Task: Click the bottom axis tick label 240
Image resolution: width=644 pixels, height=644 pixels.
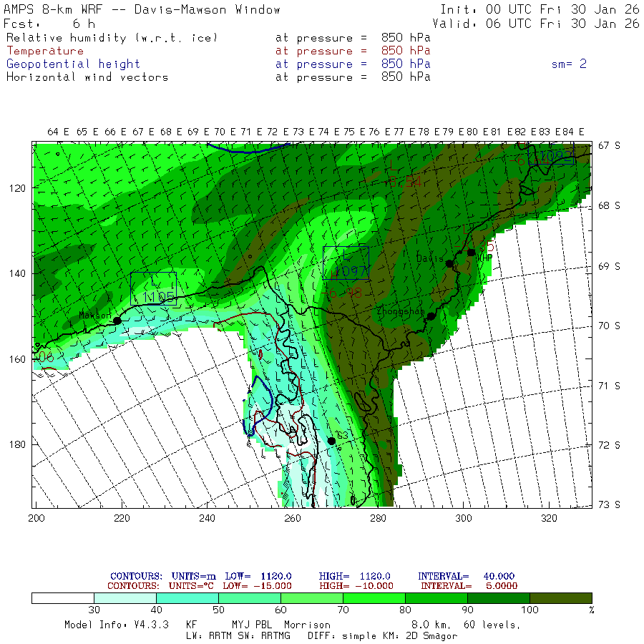Action: coord(207,518)
